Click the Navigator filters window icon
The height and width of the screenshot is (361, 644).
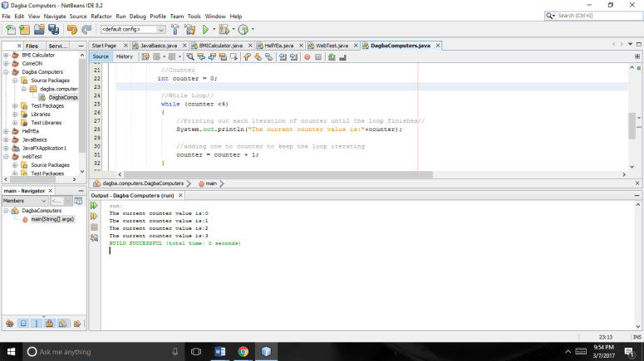(78, 201)
